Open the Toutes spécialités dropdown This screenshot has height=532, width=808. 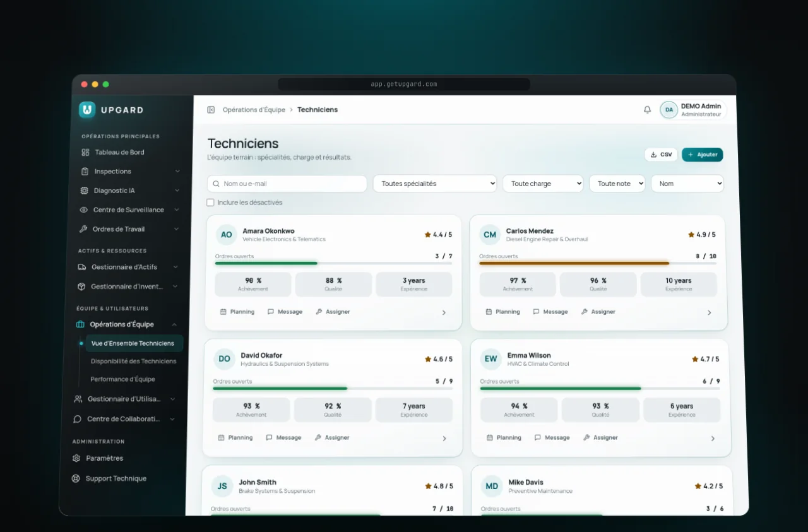coord(435,184)
